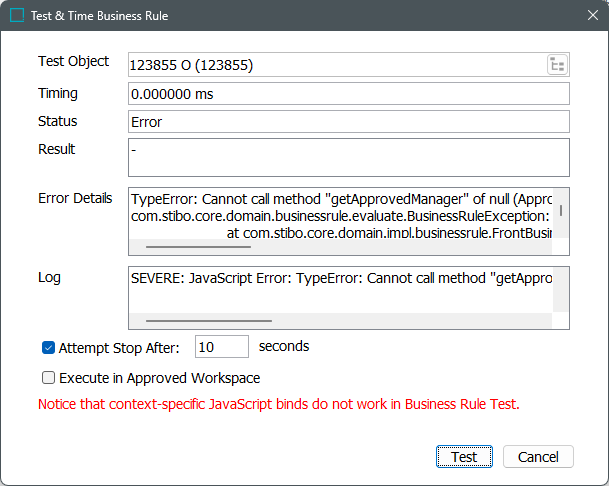Screen dimensions: 609x486
Task: Click the Error Details text area
Action: (340, 214)
